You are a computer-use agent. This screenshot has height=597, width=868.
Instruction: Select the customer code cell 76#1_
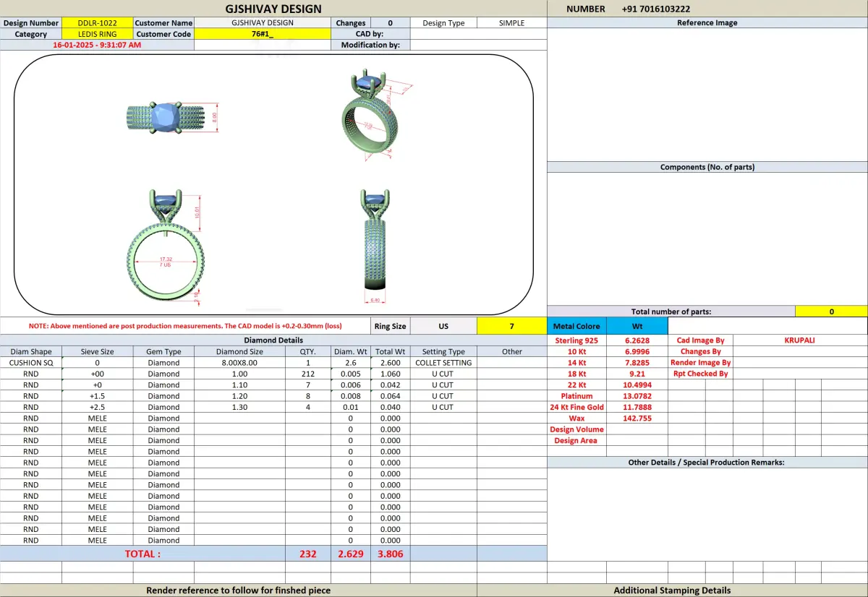tap(263, 34)
